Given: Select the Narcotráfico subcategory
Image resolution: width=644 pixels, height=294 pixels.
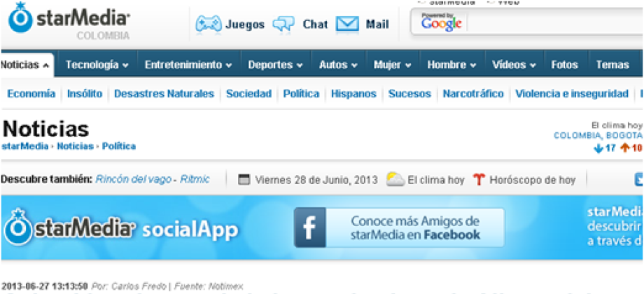Looking at the screenshot, I should 473,94.
